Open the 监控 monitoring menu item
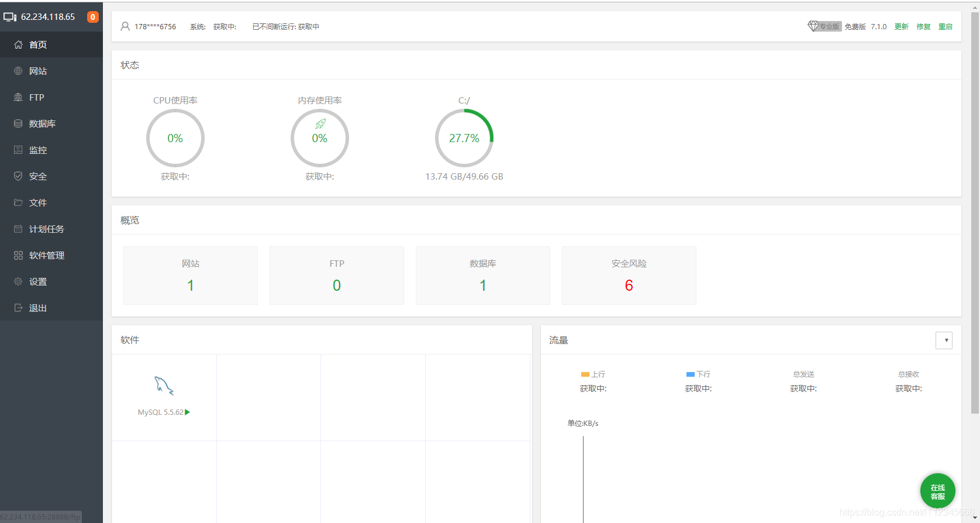Screen dimensions: 980x523 (51, 150)
